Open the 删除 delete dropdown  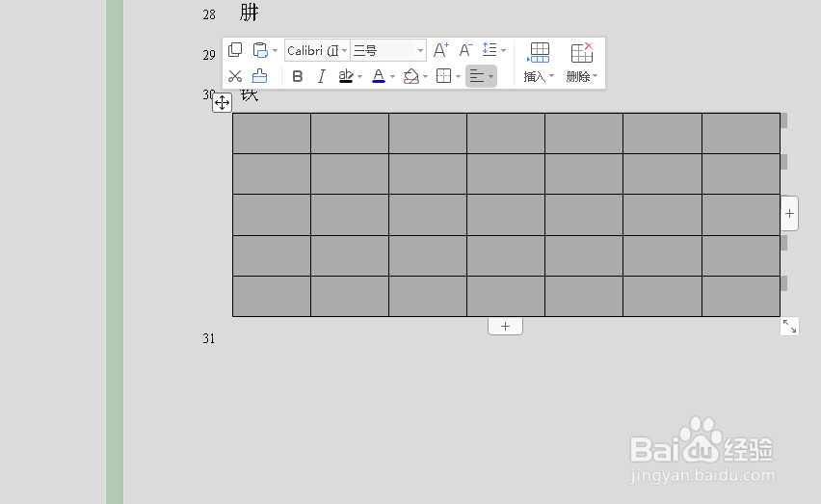(x=582, y=76)
